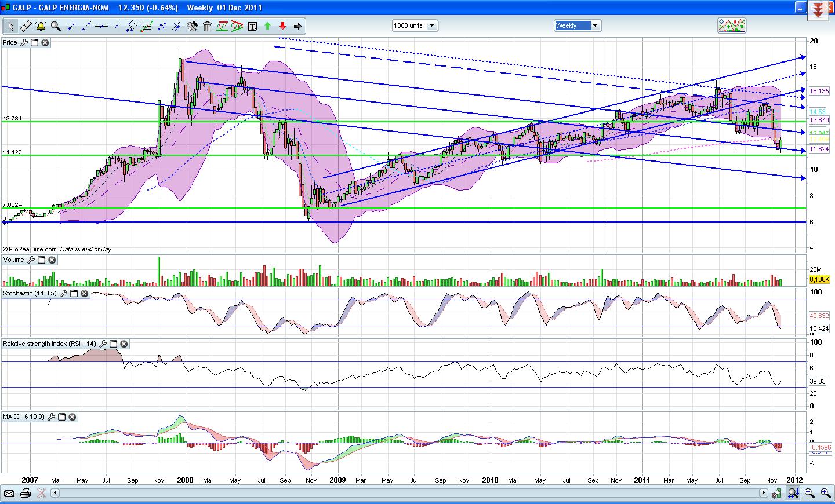Select the cursor pointer tool
Screen dimensions: 835x504
tap(11, 26)
